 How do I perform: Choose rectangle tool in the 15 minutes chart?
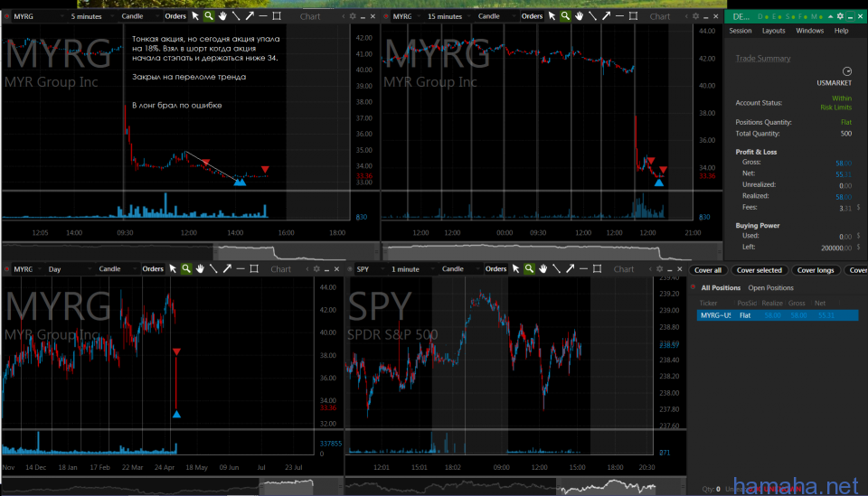633,16
